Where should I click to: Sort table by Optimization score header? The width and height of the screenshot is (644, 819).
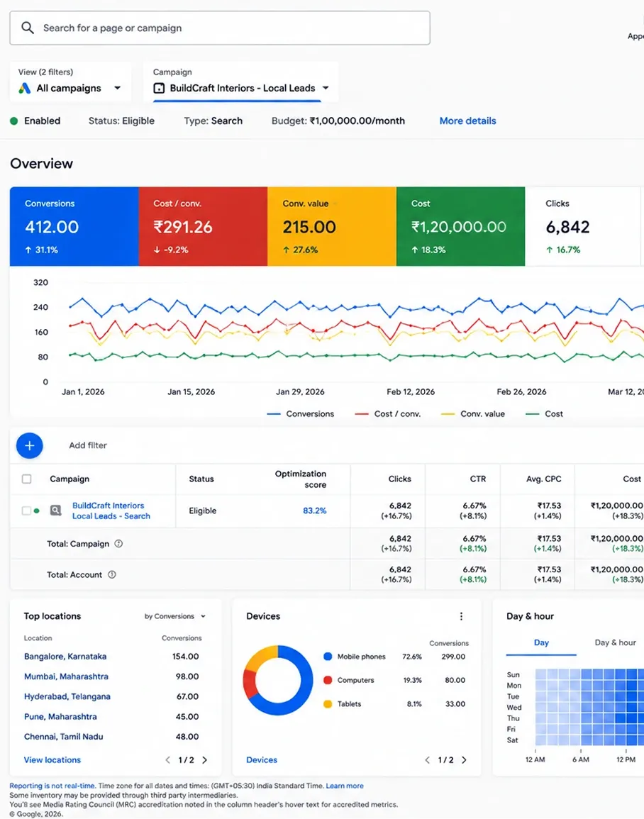pos(301,479)
